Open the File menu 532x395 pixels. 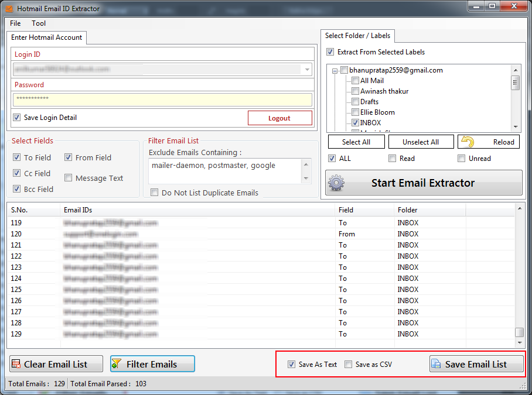[15, 23]
